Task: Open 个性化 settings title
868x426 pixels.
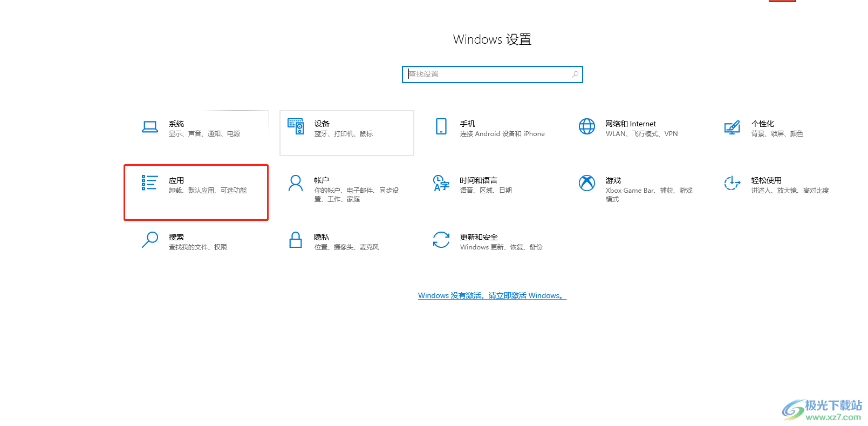Action: click(x=763, y=124)
